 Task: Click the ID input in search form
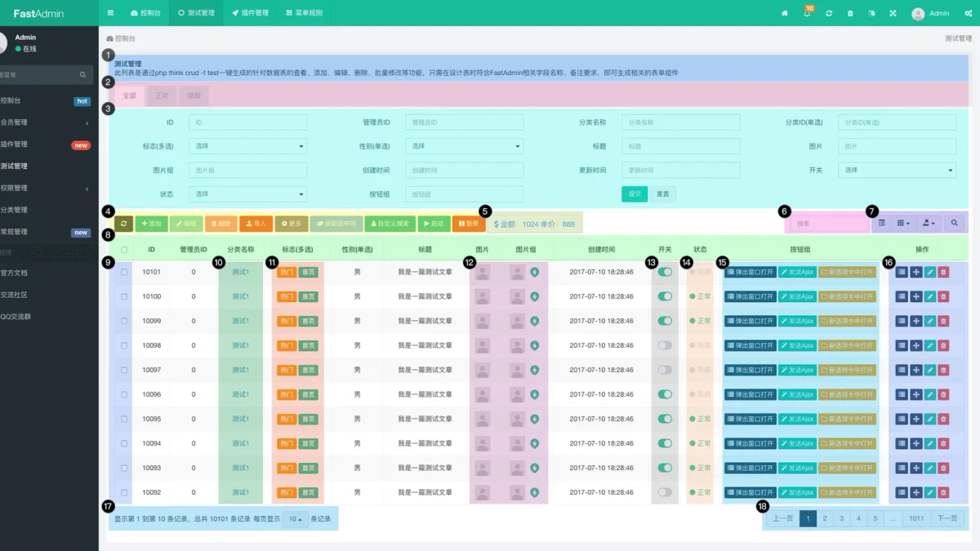point(247,122)
